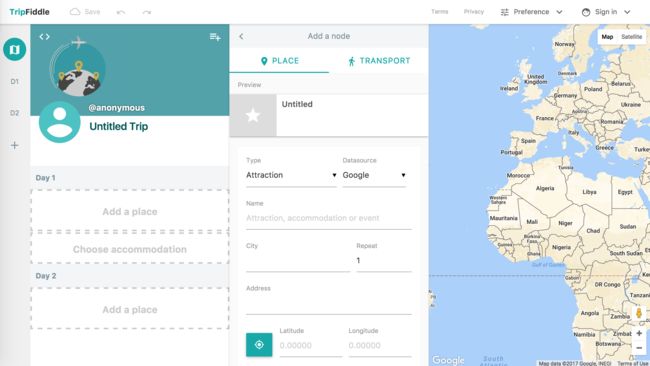Open the Terms link
Image resolution: width=650 pixels, height=366 pixels.
point(439,12)
